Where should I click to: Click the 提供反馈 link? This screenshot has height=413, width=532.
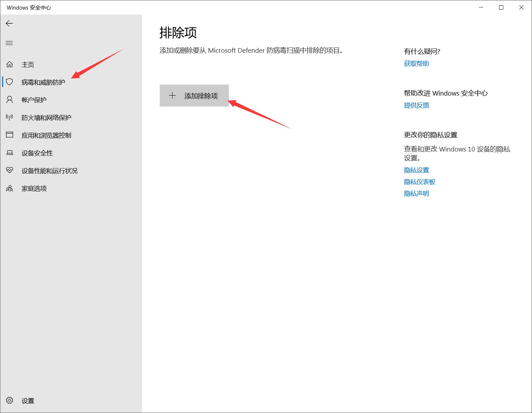(417, 105)
